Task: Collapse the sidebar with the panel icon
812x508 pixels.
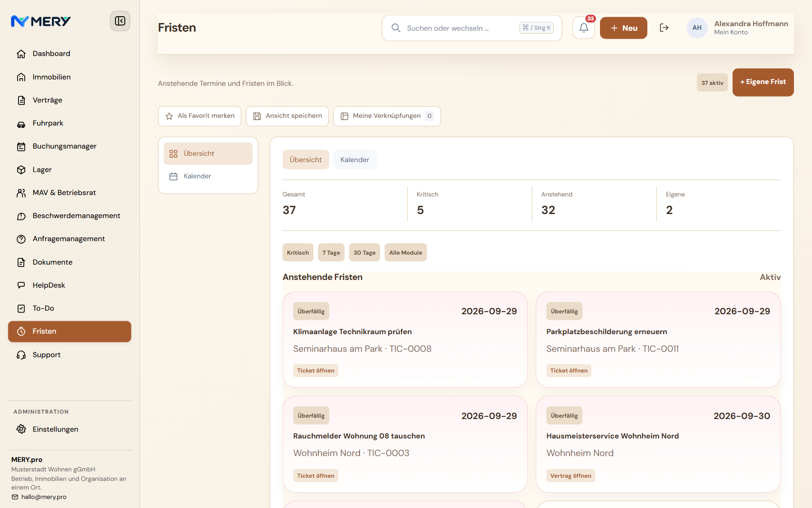Action: pyautogui.click(x=120, y=21)
